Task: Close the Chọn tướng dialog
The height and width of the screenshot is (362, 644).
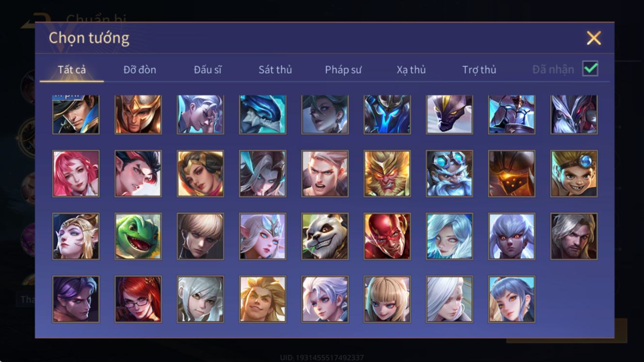Action: click(x=594, y=38)
